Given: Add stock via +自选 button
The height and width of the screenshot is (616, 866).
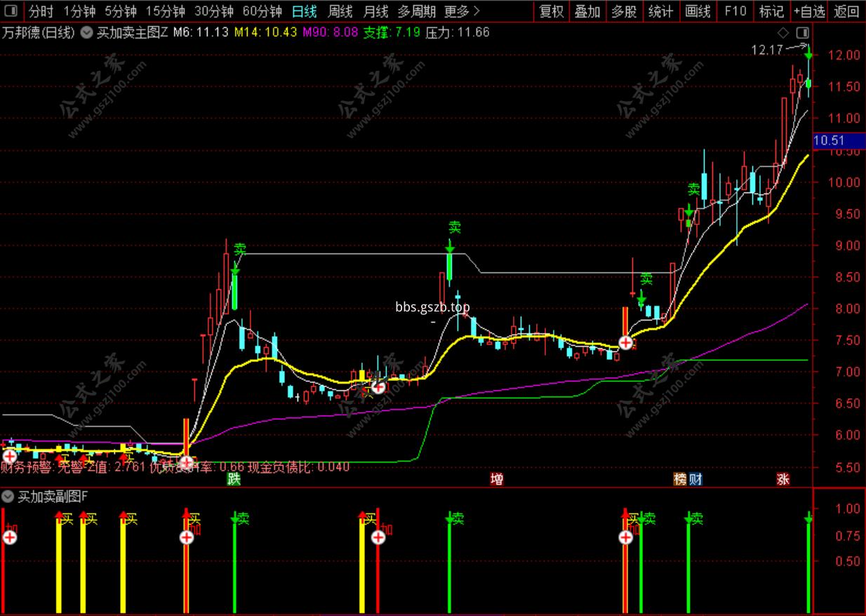Looking at the screenshot, I should (x=808, y=11).
